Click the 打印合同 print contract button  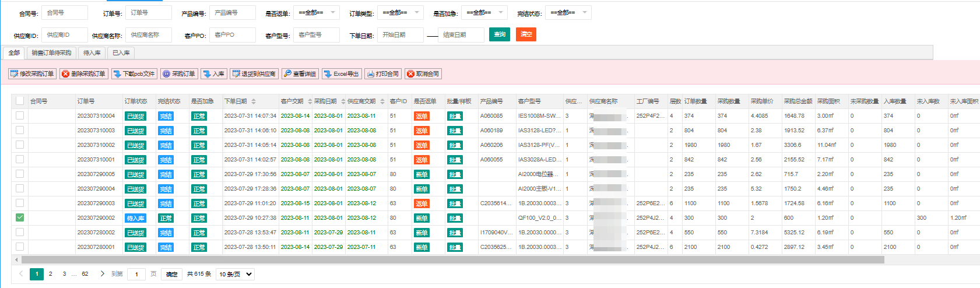tap(383, 74)
